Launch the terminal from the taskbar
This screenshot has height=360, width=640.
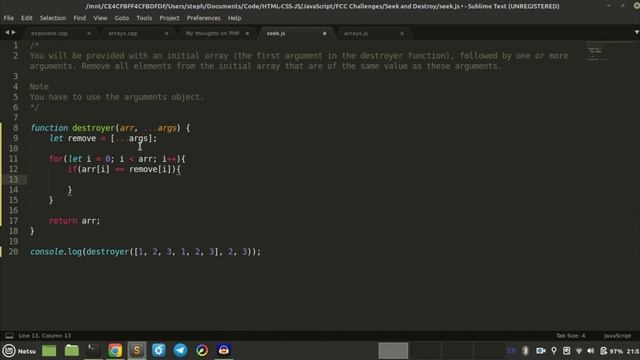(x=93, y=351)
